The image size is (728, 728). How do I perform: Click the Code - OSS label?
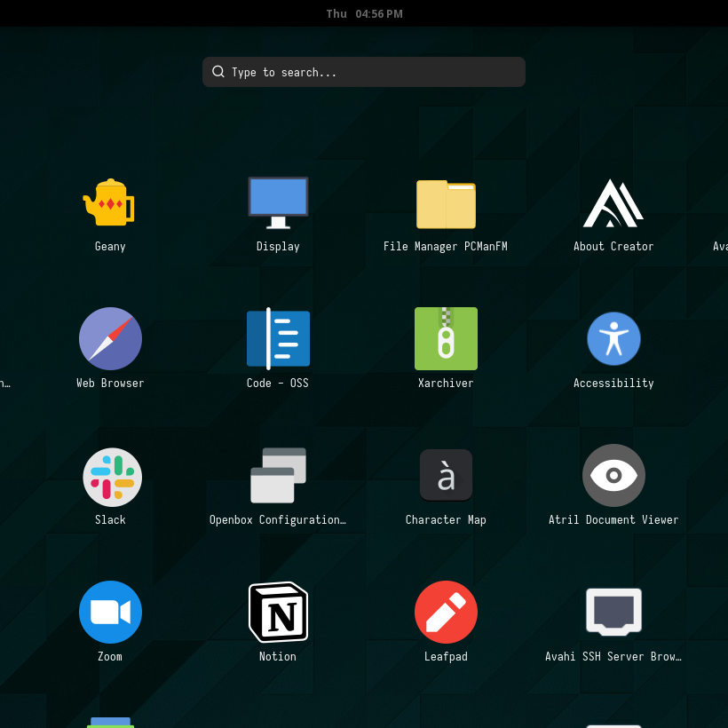(278, 383)
